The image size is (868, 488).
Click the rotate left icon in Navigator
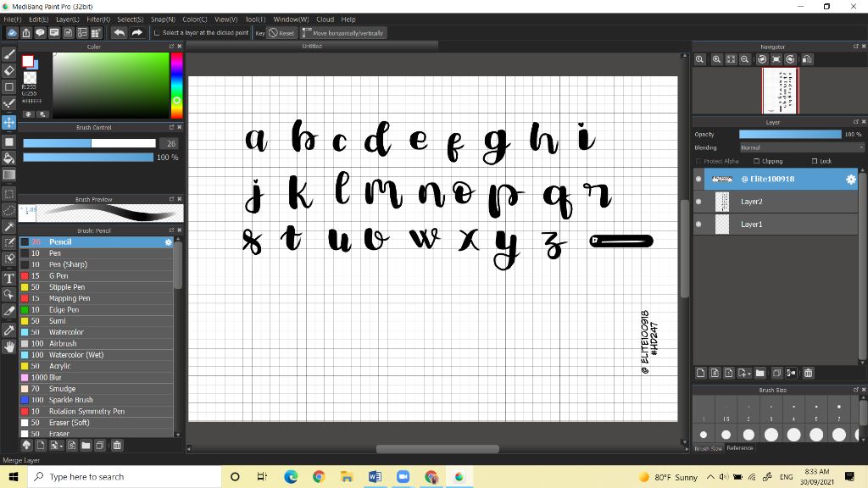[762, 59]
